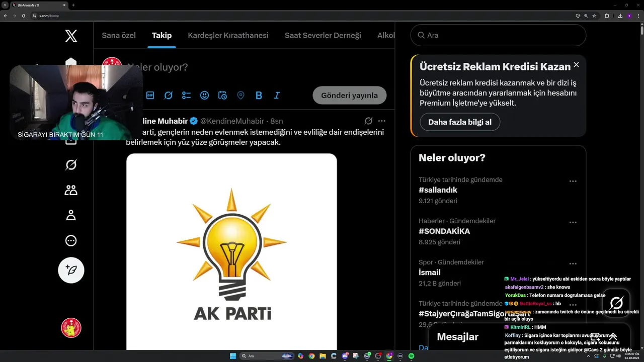Open Spotify from the taskbar
644x362 pixels.
coord(411,356)
